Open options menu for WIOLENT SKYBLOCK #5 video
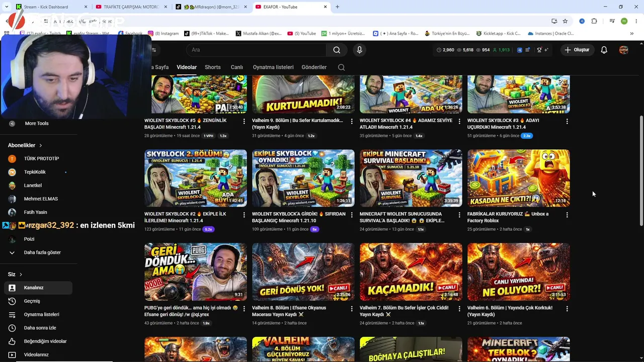Viewport: 644px width, 362px height. pos(244,121)
